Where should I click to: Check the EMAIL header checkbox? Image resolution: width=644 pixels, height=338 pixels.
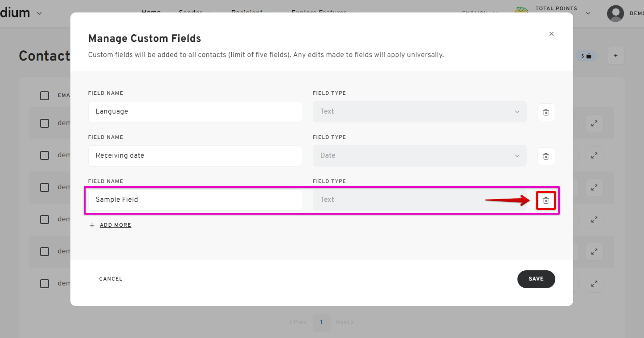pyautogui.click(x=45, y=95)
